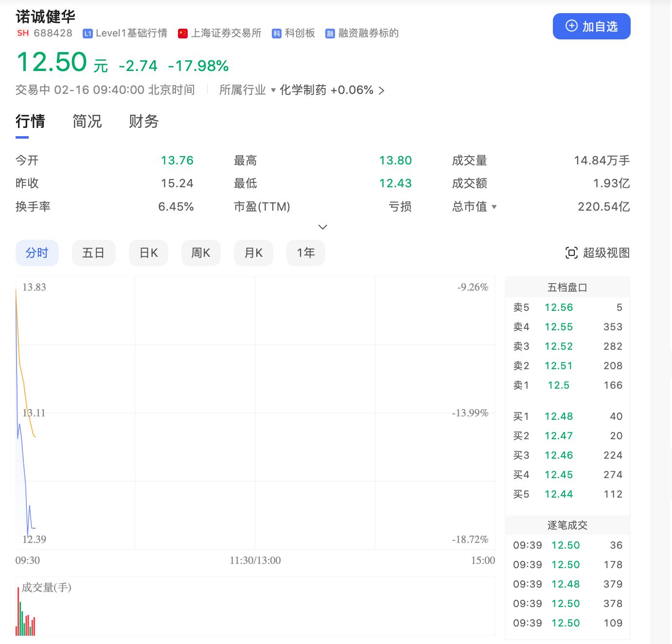Select the 周K chart tab
Viewport: 672px width, 644px height.
[x=201, y=253]
